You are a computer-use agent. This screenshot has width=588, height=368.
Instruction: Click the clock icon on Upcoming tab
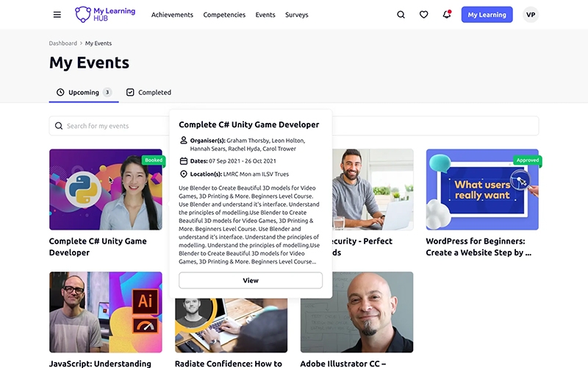[60, 93]
